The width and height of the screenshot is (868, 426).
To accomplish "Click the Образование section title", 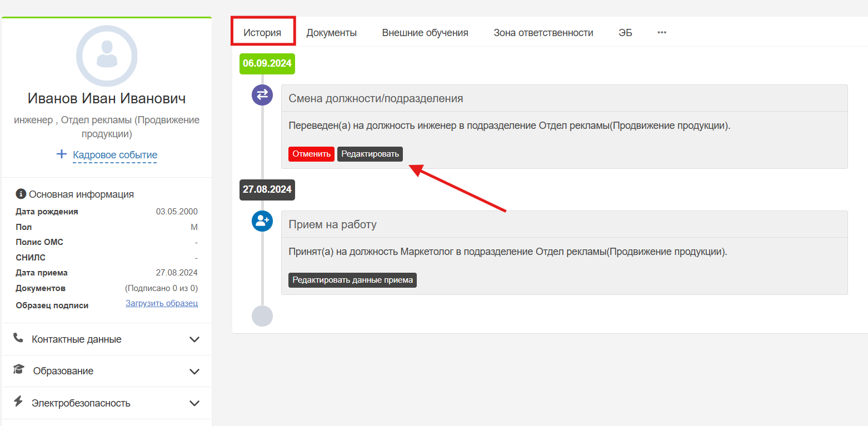I will click(63, 371).
